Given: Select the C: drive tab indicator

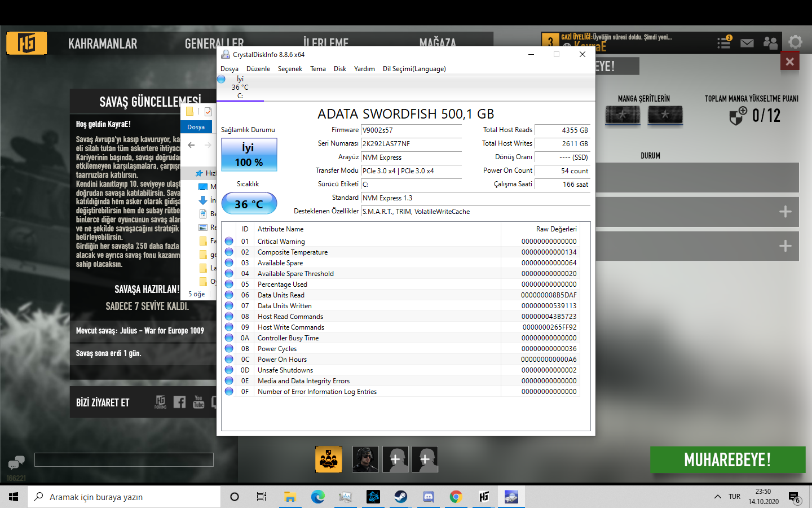Looking at the screenshot, I should pyautogui.click(x=240, y=88).
